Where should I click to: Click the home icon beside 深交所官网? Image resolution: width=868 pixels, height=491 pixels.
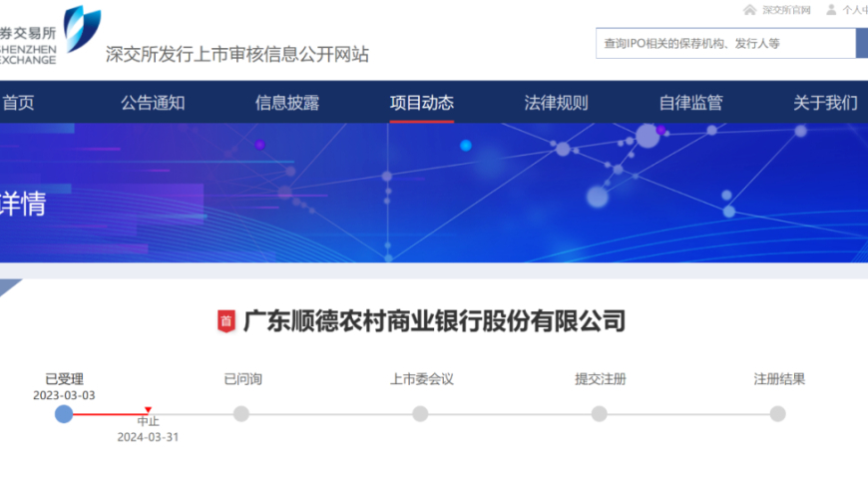click(x=749, y=10)
